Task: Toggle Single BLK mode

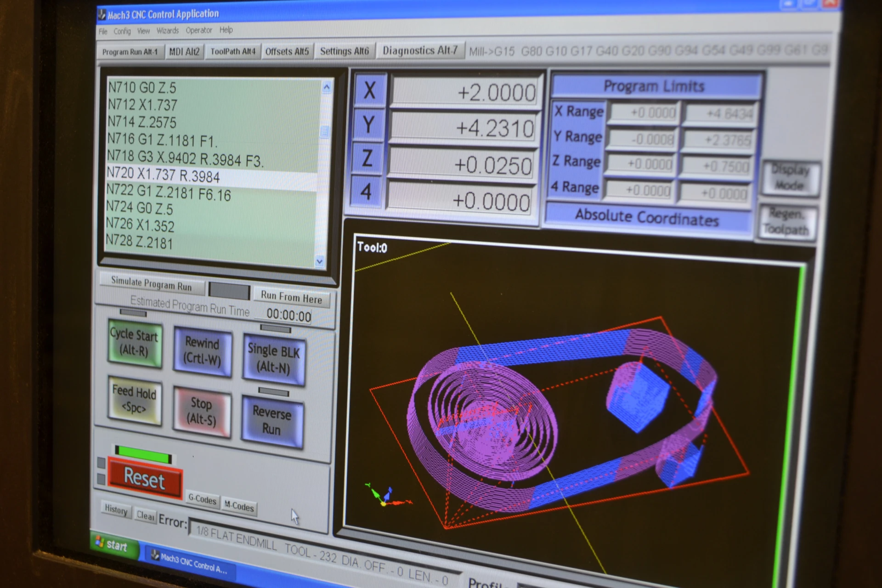Action: (x=274, y=359)
